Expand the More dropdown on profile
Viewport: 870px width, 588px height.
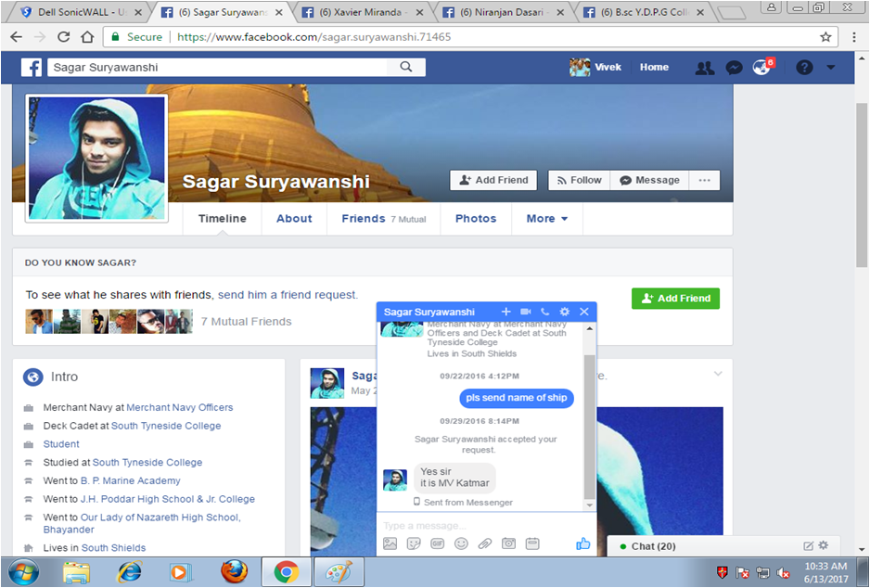[x=546, y=219]
